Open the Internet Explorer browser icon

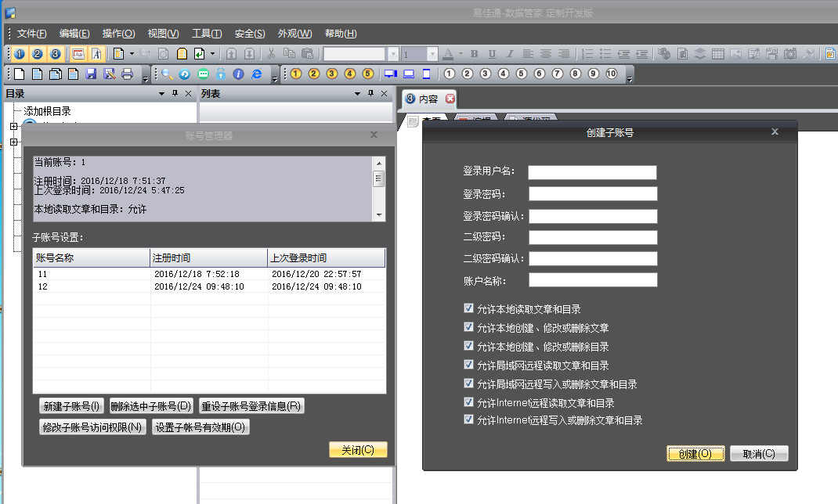256,74
